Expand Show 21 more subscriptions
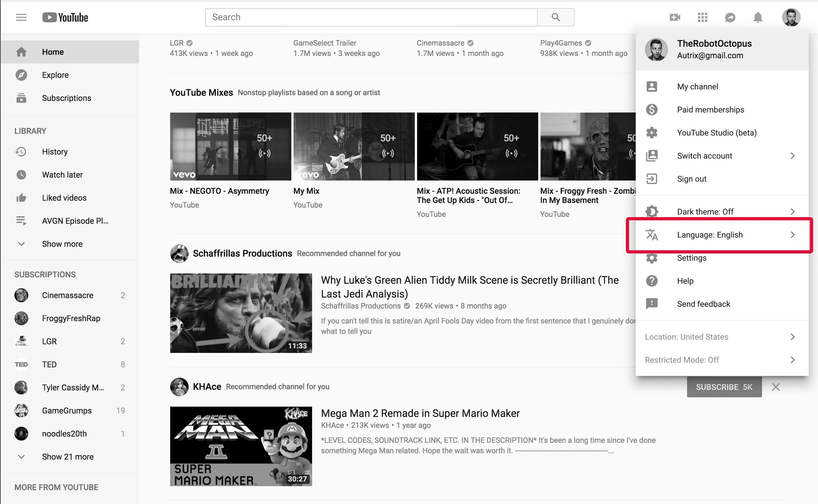Viewport: 818px width, 504px height. [70, 457]
